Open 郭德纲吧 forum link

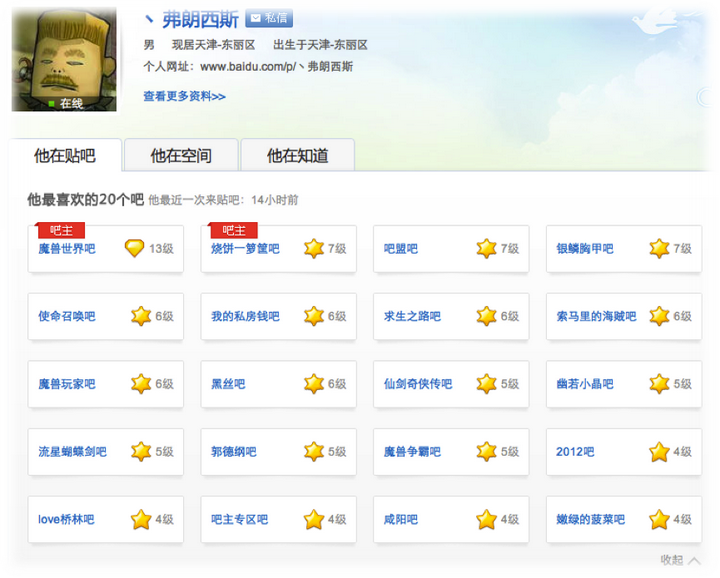click(x=234, y=451)
